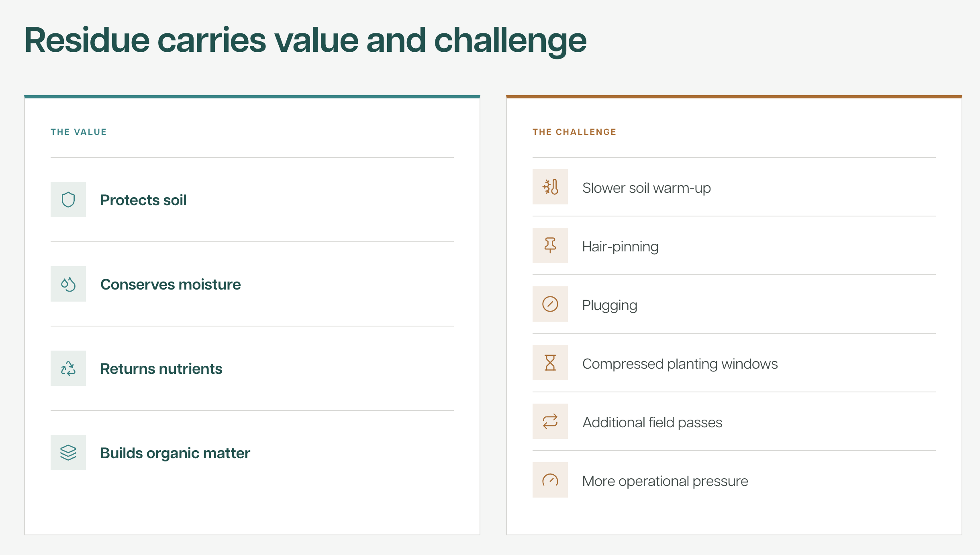Select the Conserves moisture label
Viewport: 980px width, 555px height.
tap(171, 284)
